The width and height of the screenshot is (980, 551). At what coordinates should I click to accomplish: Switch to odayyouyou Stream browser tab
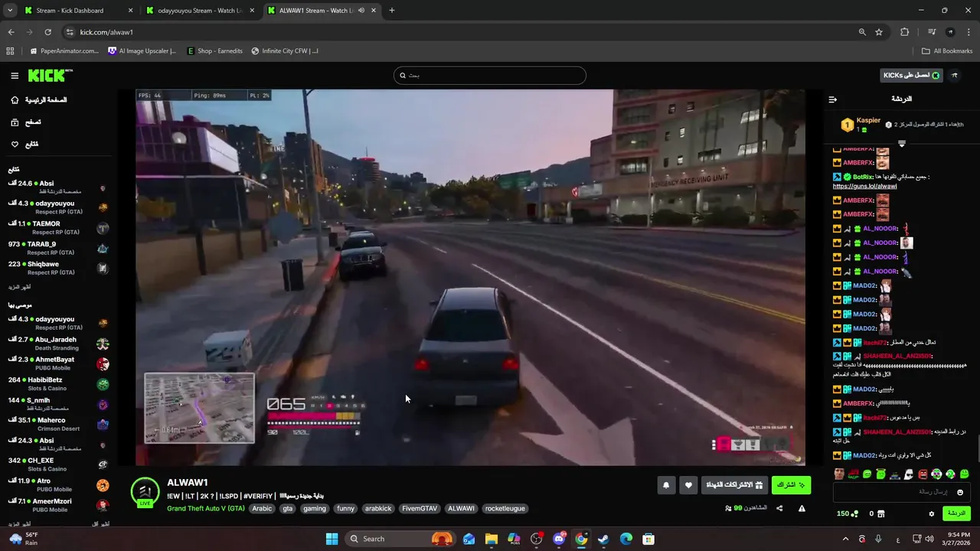coord(200,11)
